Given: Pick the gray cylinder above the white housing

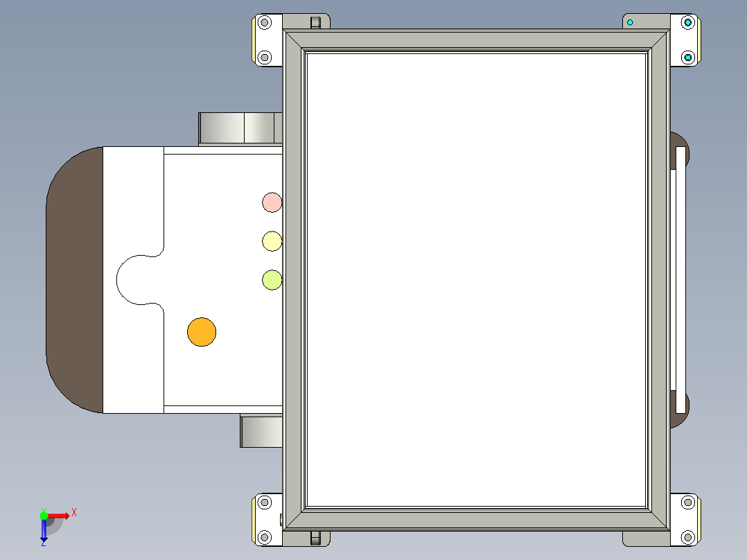Looking at the screenshot, I should click(240, 128).
